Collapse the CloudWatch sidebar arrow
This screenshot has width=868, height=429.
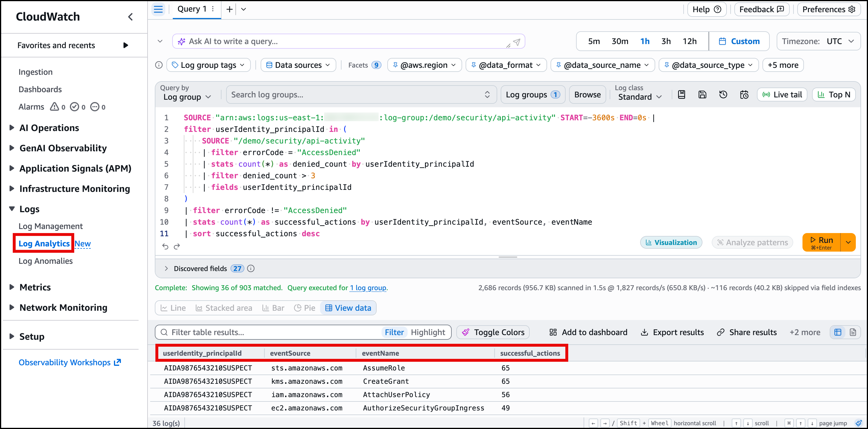pos(131,17)
